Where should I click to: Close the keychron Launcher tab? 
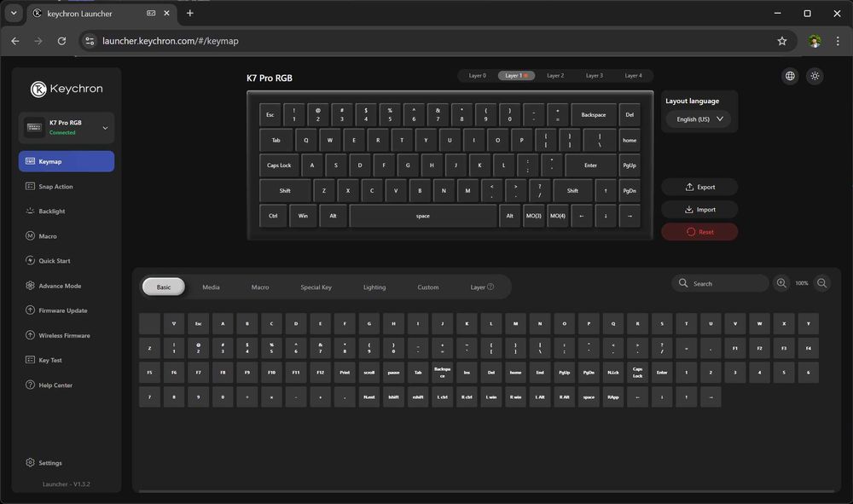[x=166, y=13]
